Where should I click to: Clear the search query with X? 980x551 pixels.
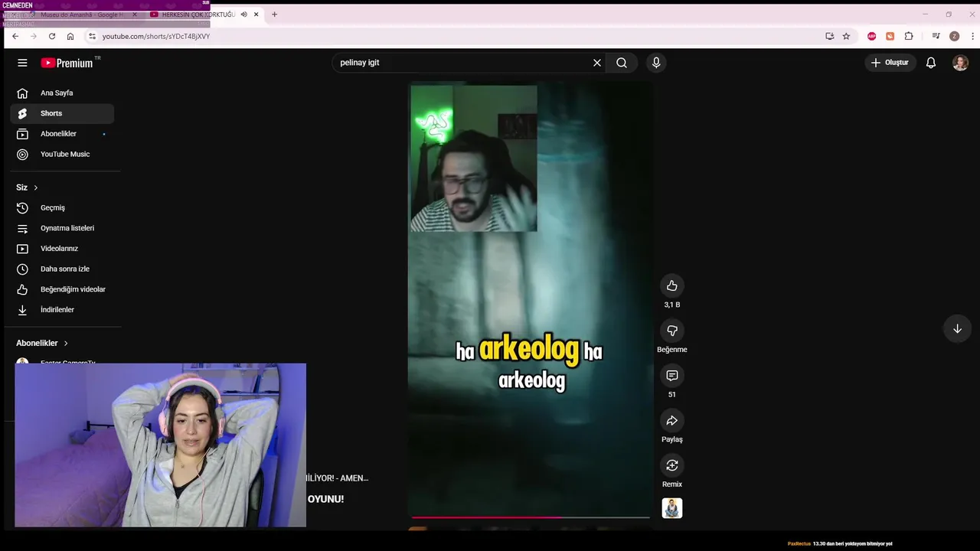(597, 63)
